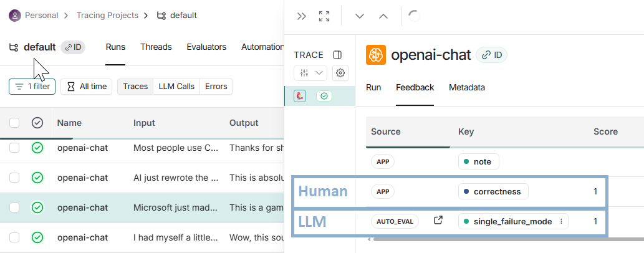Click success status icon on 'I had myself a little...' row
This screenshot has width=644, height=253.
click(x=37, y=238)
